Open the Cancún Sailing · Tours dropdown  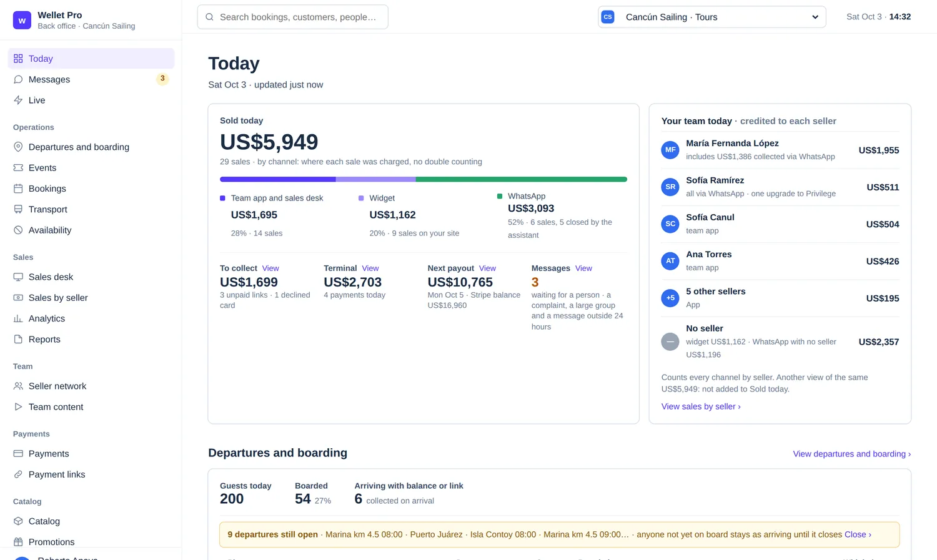(x=712, y=17)
